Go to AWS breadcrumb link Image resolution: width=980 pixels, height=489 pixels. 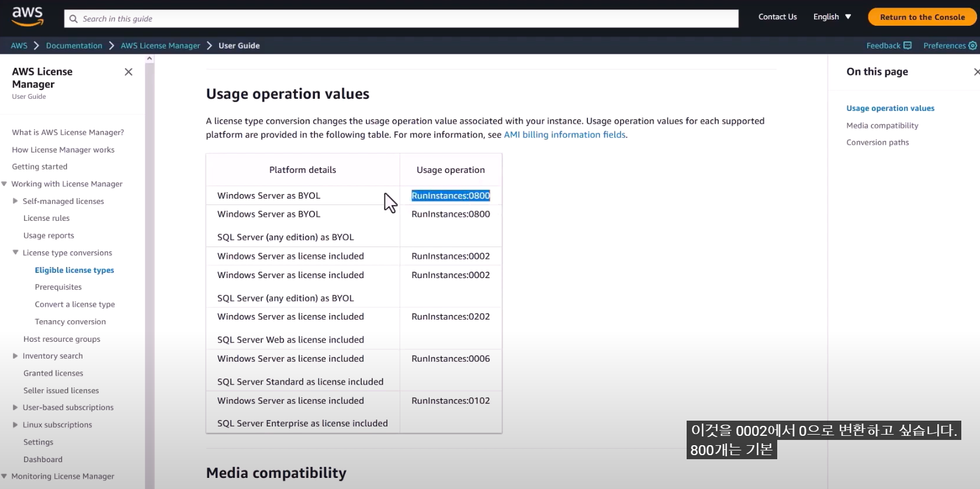[19, 46]
